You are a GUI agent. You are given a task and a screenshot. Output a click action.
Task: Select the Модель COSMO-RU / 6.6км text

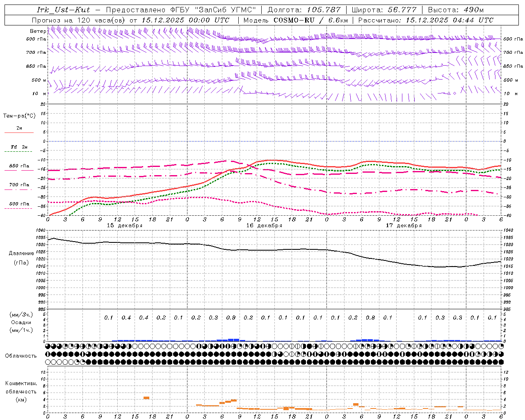coord(295,20)
